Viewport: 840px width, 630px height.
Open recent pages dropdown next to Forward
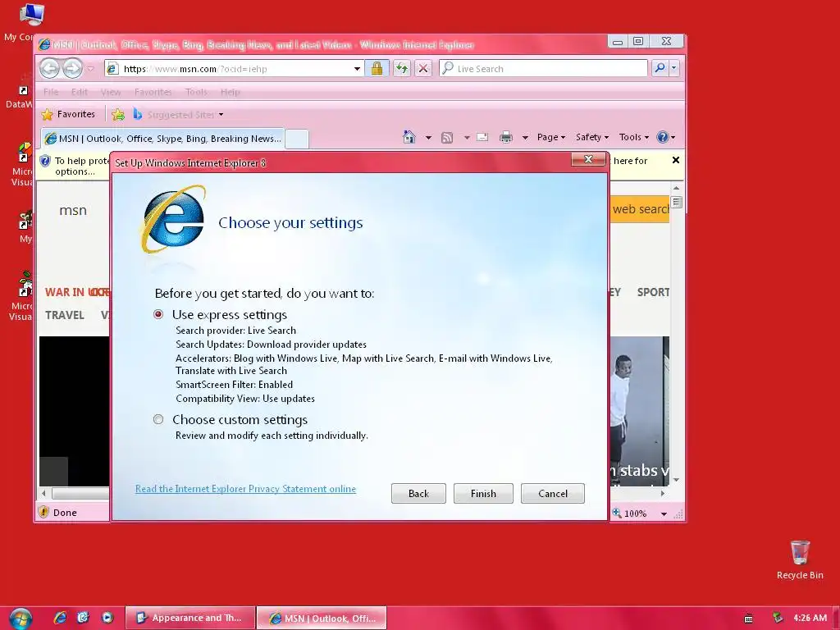pyautogui.click(x=90, y=69)
